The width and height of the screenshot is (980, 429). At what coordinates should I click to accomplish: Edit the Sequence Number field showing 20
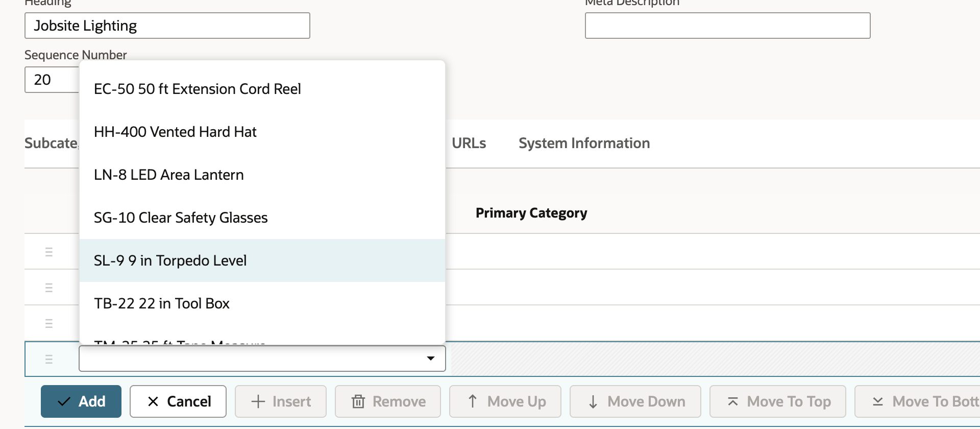click(52, 80)
